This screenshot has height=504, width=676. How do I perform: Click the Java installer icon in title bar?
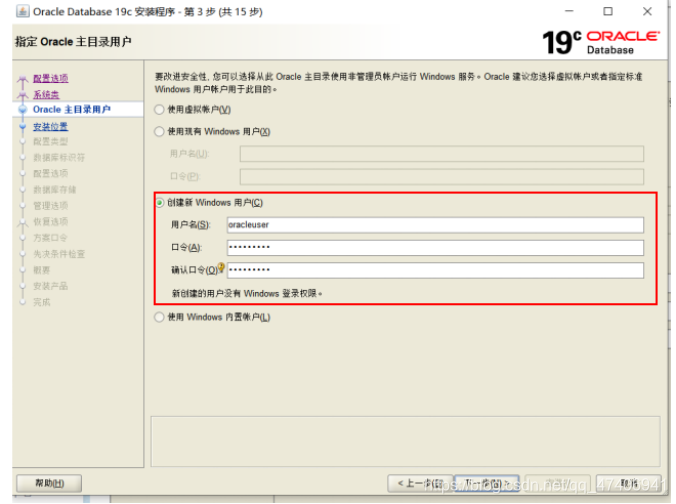[x=22, y=11]
